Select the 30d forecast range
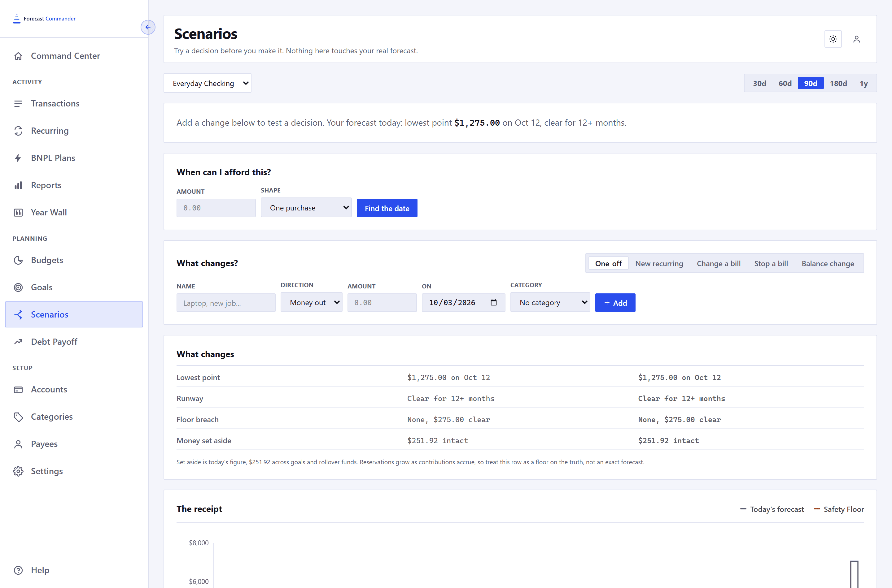Viewport: 892px width, 588px height. point(759,83)
